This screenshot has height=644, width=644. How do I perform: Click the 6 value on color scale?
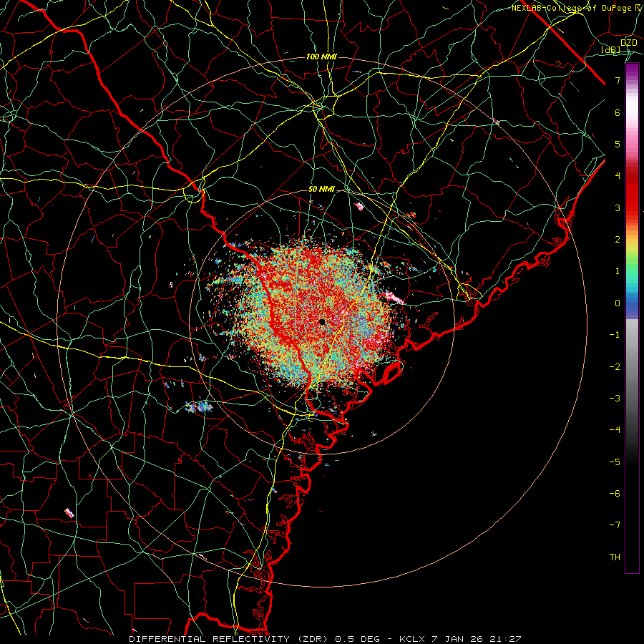pyautogui.click(x=618, y=112)
